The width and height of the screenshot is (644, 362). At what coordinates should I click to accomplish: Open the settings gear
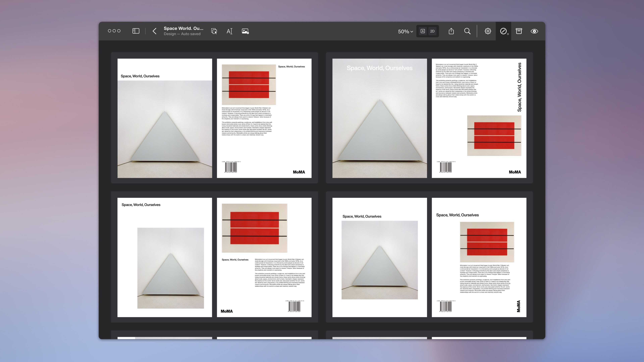tap(488, 31)
